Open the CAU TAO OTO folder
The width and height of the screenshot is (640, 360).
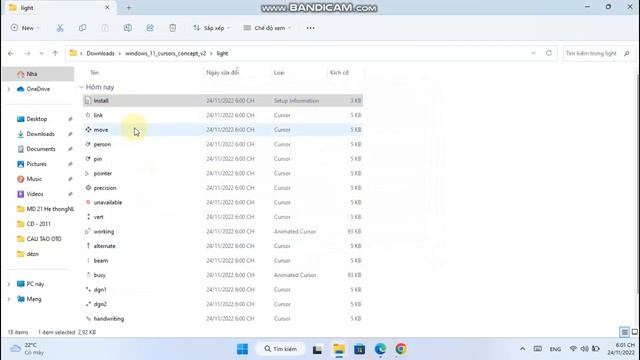point(39,239)
